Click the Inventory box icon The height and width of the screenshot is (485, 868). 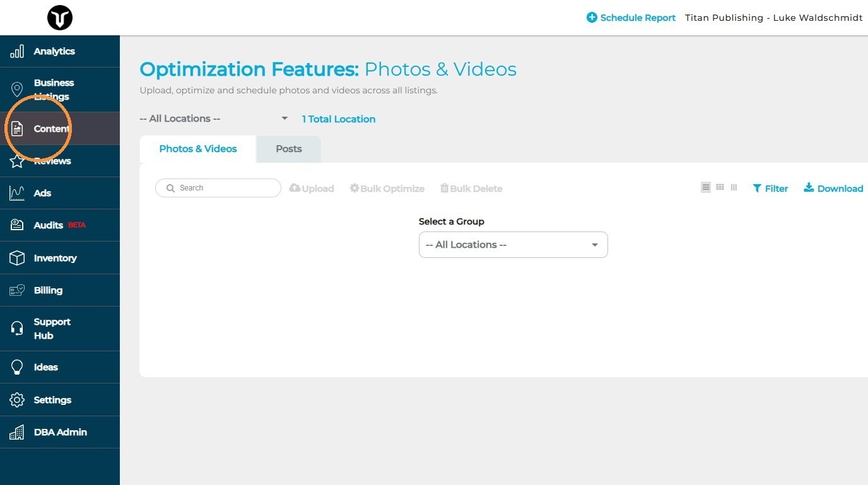(x=17, y=258)
